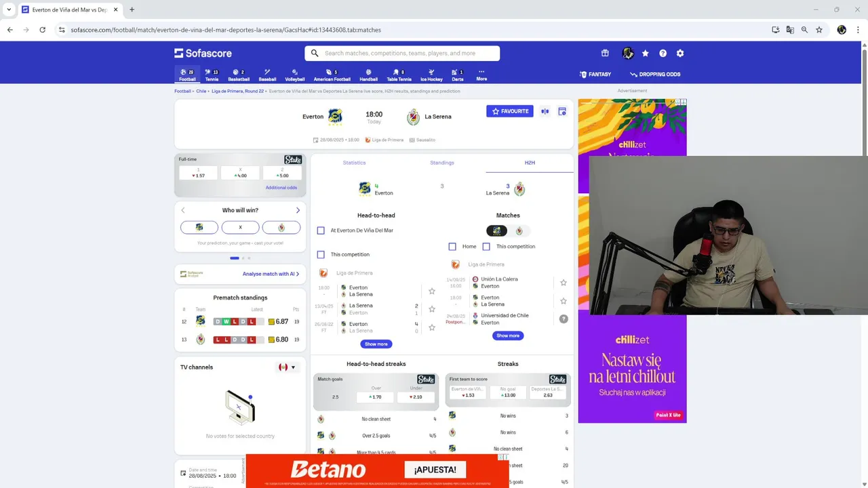Image resolution: width=868 pixels, height=488 pixels.
Task: Open the Handball sport category
Action: (368, 75)
